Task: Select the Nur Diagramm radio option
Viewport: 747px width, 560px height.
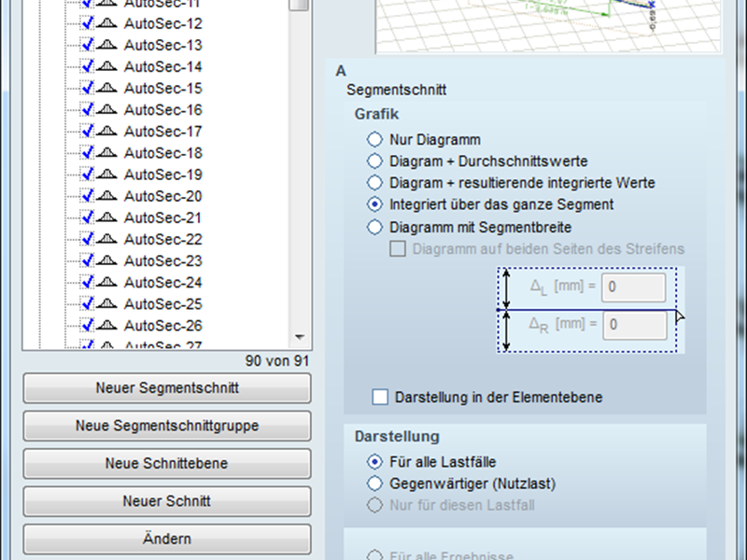Action: tap(374, 140)
